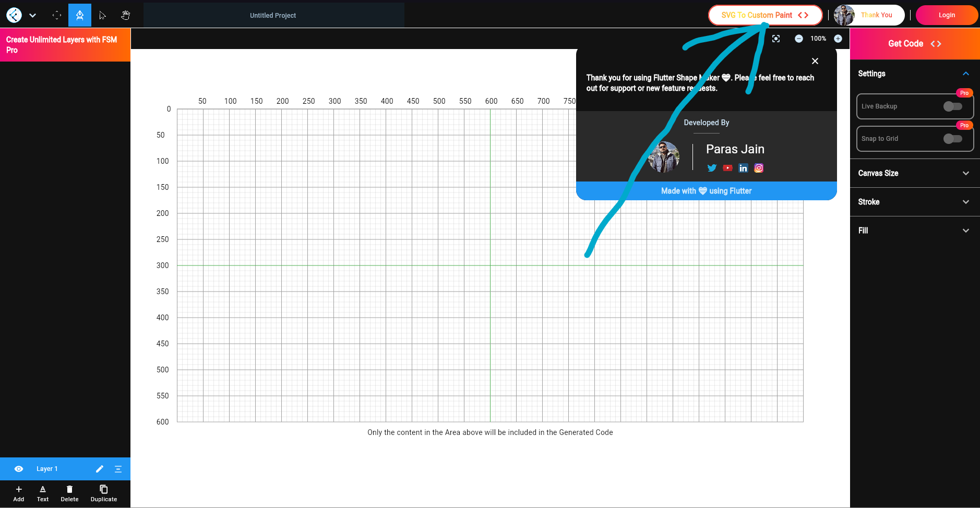This screenshot has height=508, width=980.
Task: Click the Developed By heading
Action: (x=707, y=123)
